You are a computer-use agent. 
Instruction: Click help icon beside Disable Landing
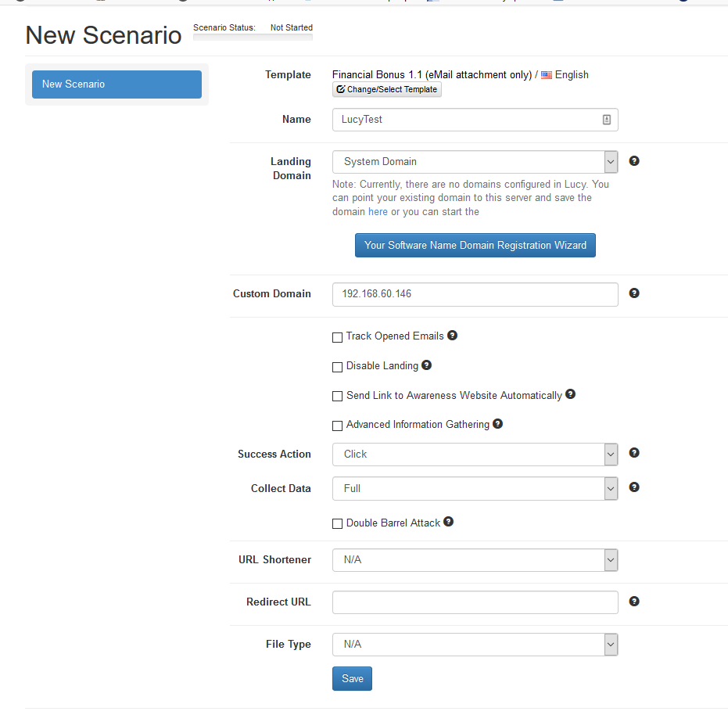[427, 365]
